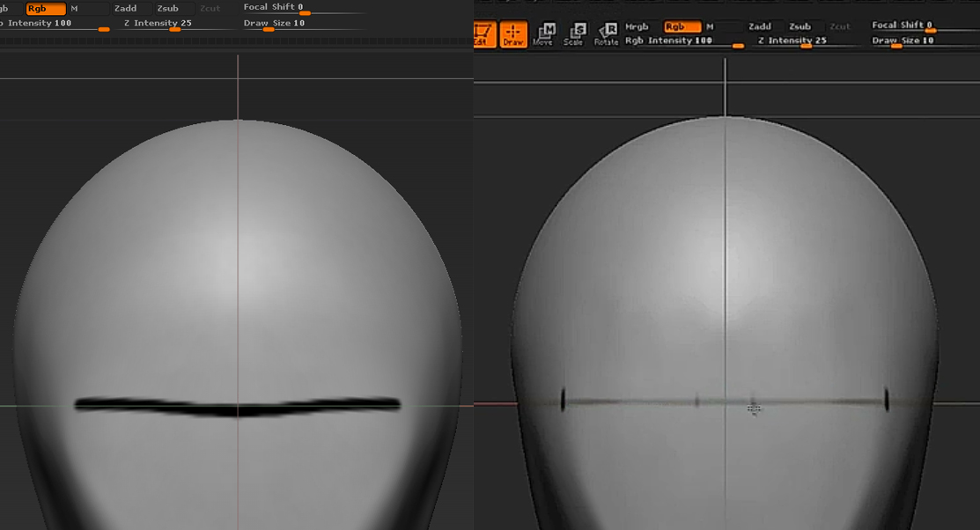Image resolution: width=980 pixels, height=530 pixels.
Task: Click the M button beside Rgb on the left
Action: click(x=76, y=8)
